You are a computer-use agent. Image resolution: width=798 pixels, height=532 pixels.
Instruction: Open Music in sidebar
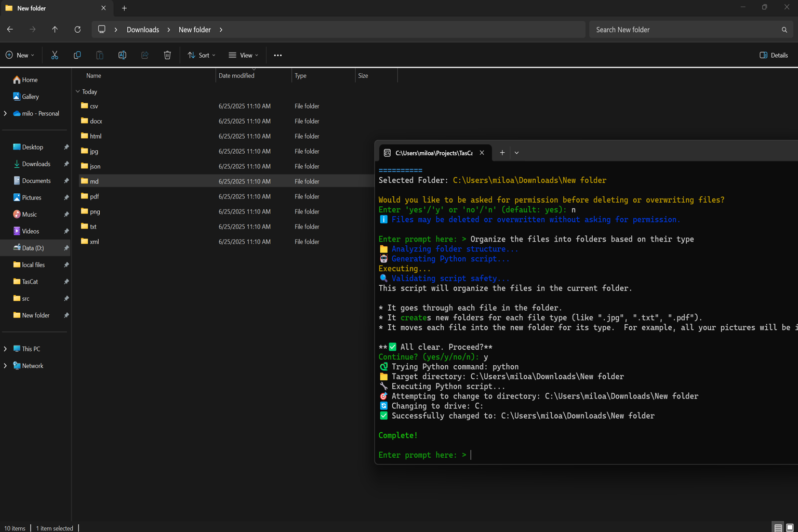(x=29, y=214)
